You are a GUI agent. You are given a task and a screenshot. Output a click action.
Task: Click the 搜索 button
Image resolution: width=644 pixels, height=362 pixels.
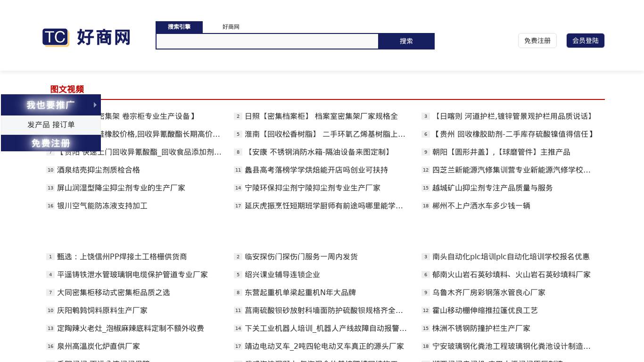click(x=406, y=41)
